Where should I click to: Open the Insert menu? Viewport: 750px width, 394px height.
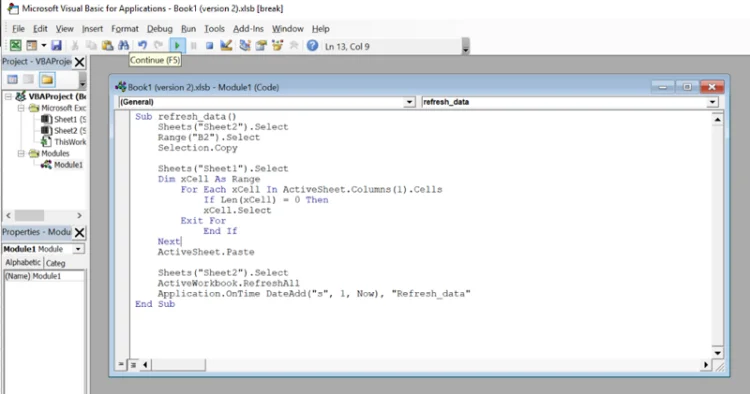click(x=92, y=29)
